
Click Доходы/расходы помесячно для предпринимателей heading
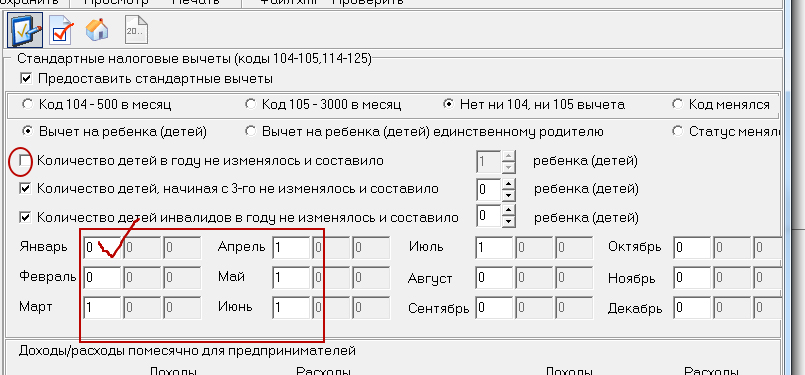[187, 351]
